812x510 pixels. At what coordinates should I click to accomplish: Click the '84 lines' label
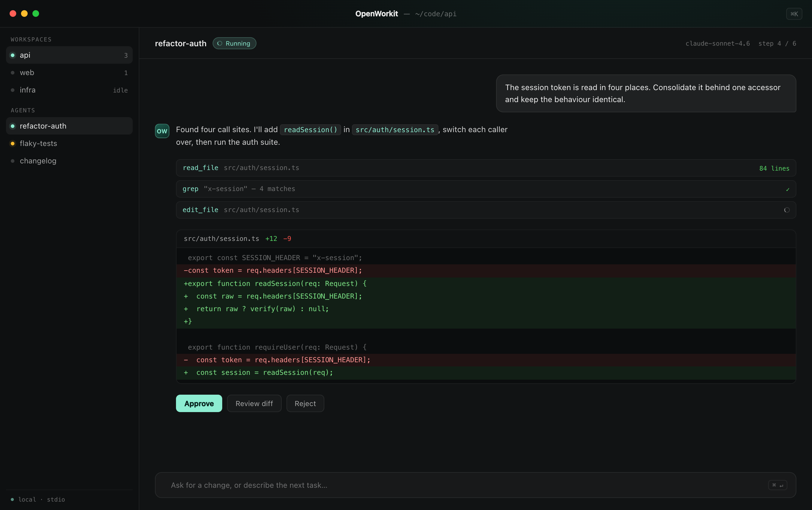pyautogui.click(x=774, y=168)
